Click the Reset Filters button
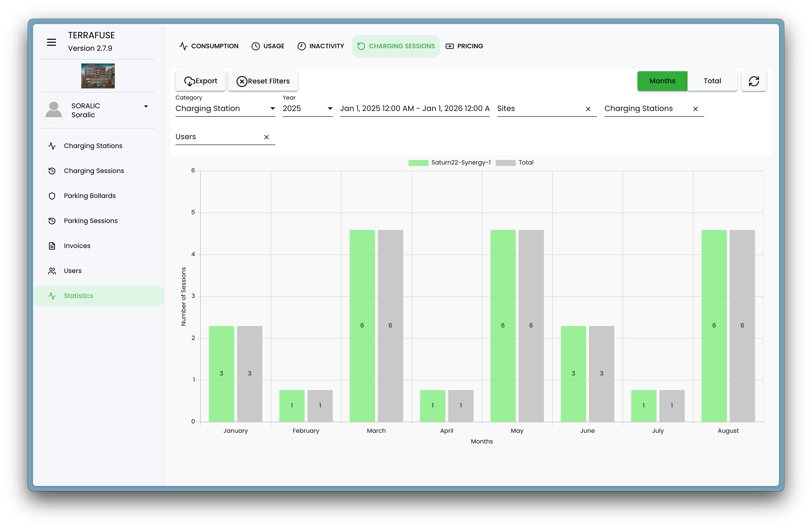This screenshot has width=812, height=528. pyautogui.click(x=263, y=81)
